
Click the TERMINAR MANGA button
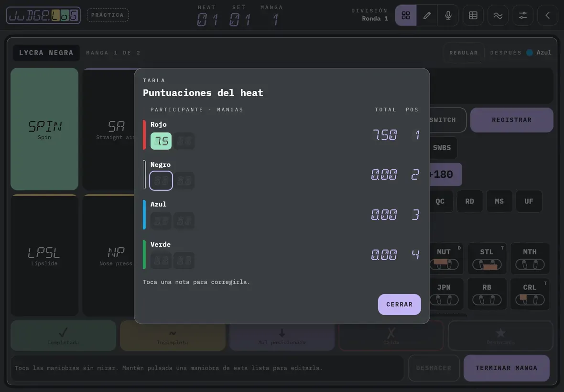coord(507,368)
